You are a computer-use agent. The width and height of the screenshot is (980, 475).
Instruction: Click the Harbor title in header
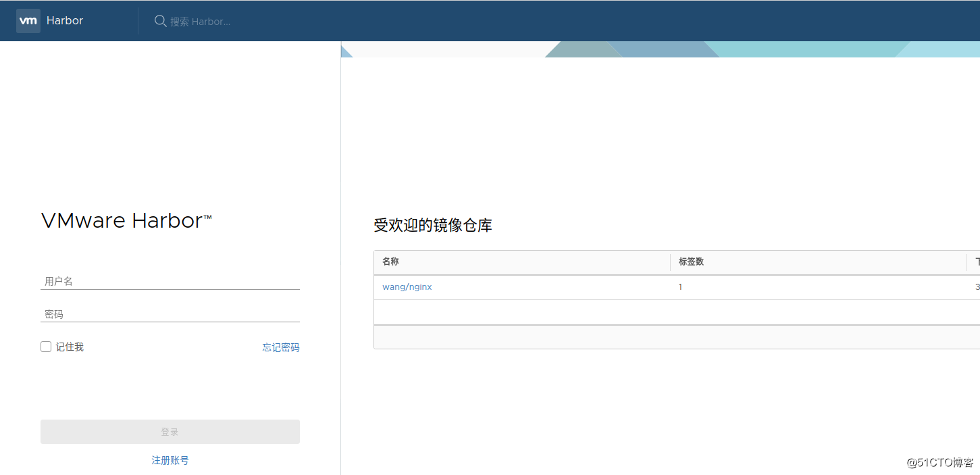click(65, 21)
